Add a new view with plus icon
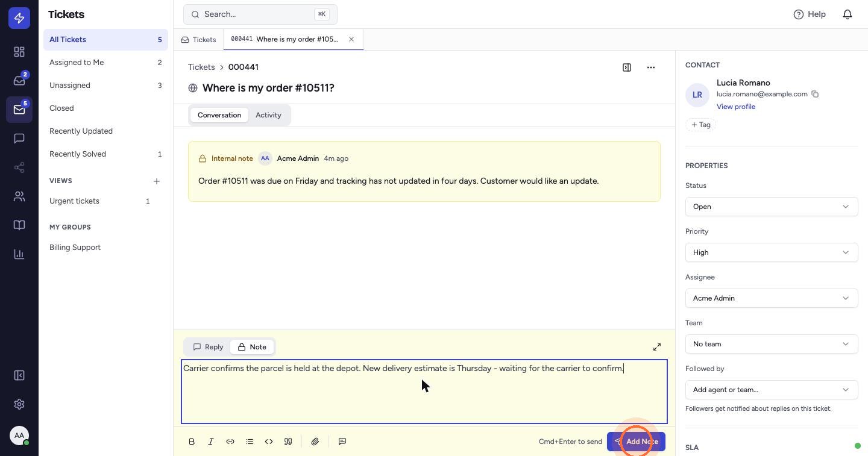 click(157, 181)
